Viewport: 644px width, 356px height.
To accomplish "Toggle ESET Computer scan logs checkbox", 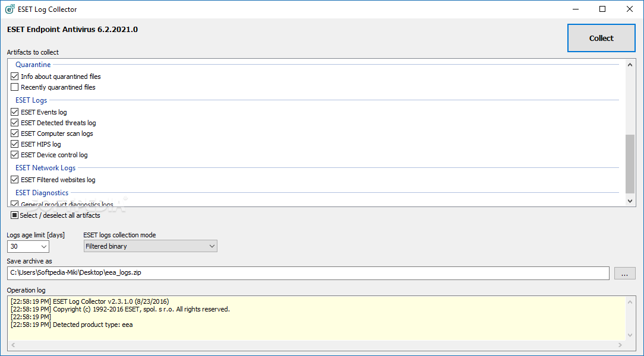I will tap(15, 133).
